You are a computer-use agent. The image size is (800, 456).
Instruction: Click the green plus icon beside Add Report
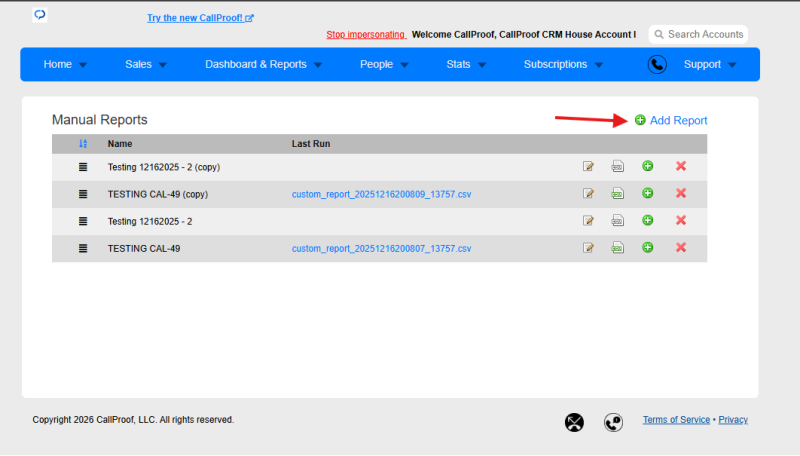click(640, 120)
